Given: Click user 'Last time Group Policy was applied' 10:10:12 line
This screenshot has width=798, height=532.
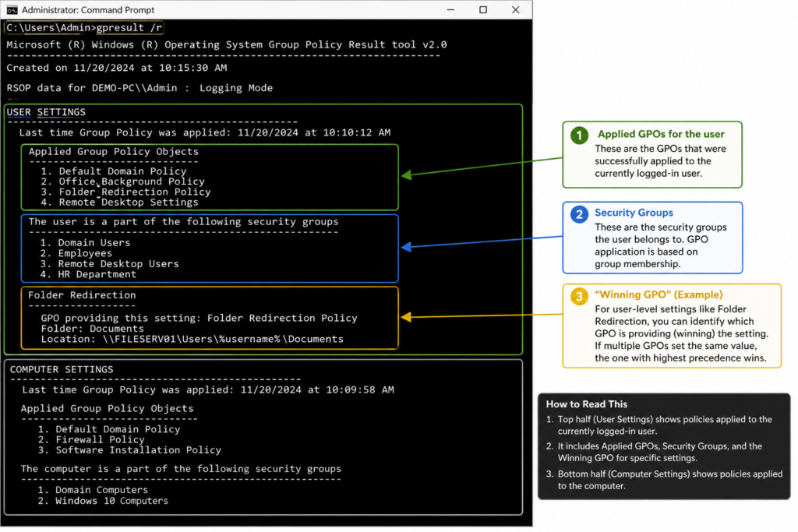Looking at the screenshot, I should [x=205, y=132].
